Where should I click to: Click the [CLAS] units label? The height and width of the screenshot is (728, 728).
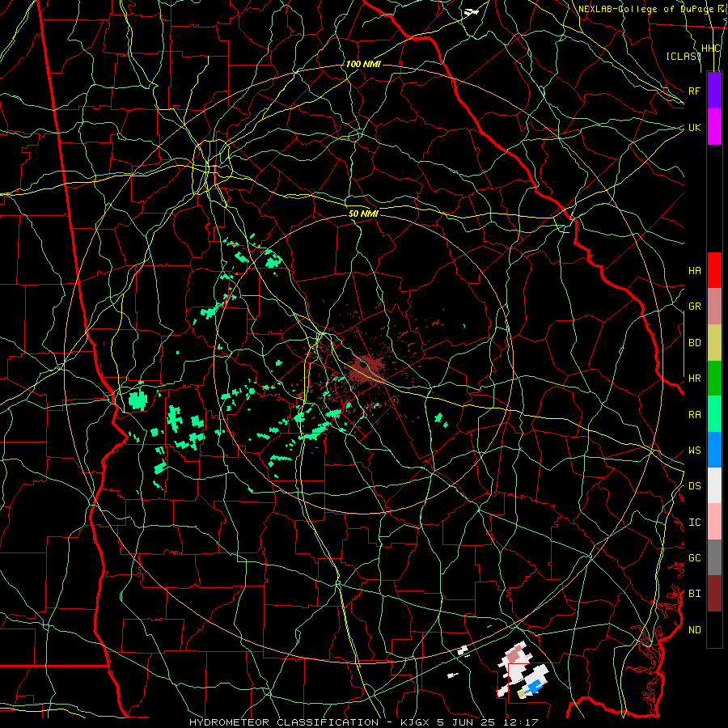point(684,56)
